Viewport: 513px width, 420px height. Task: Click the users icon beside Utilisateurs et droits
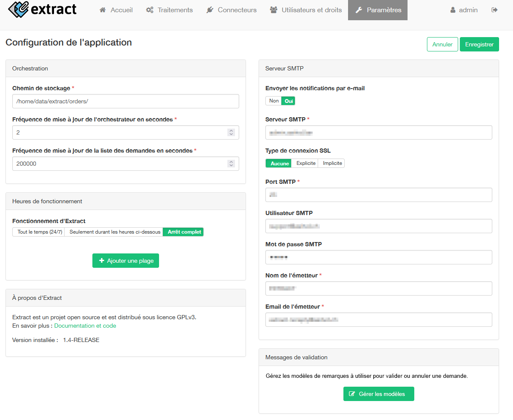click(x=274, y=10)
